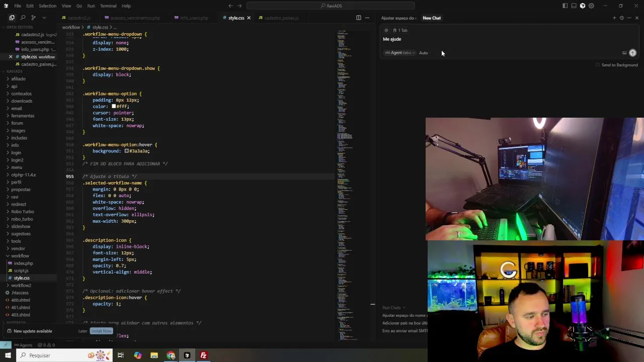The image size is (644, 362).
Task: Install the update with Install Now
Action: [101, 331]
